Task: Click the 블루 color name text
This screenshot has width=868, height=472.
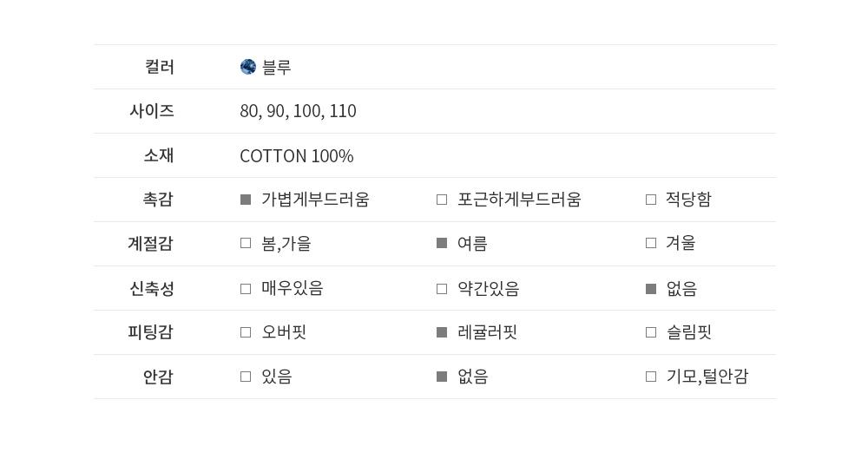Action: [x=277, y=67]
